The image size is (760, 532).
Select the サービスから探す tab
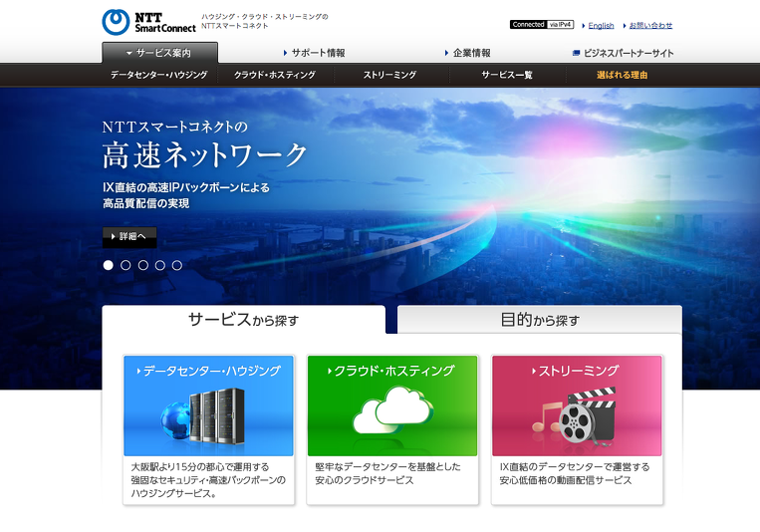[x=243, y=320]
